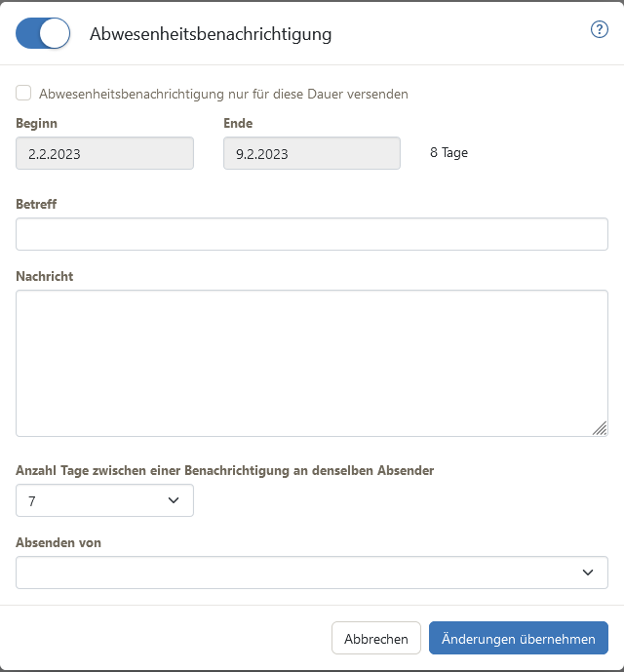Click the Betreff field label
Image resolution: width=624 pixels, height=672 pixels.
[x=36, y=204]
